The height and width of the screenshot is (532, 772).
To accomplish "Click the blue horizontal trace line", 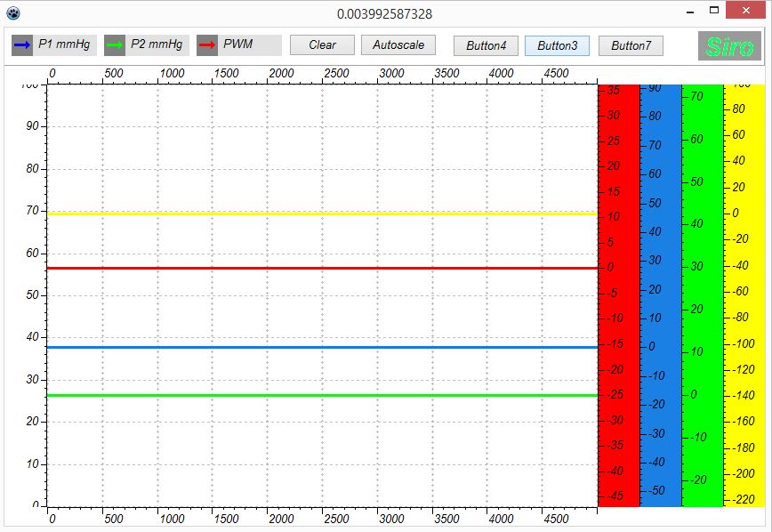I will click(320, 347).
